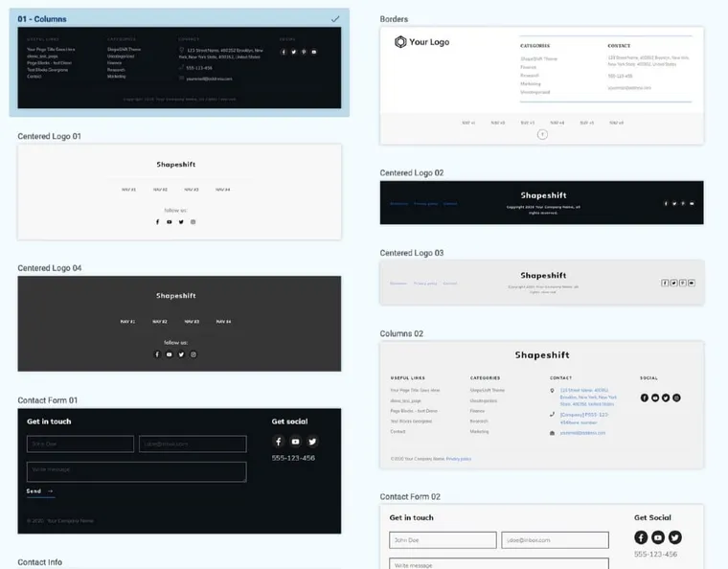728x569 pixels.
Task: Click the YouTube icon in Contact Form 02 preview
Action: click(x=658, y=537)
